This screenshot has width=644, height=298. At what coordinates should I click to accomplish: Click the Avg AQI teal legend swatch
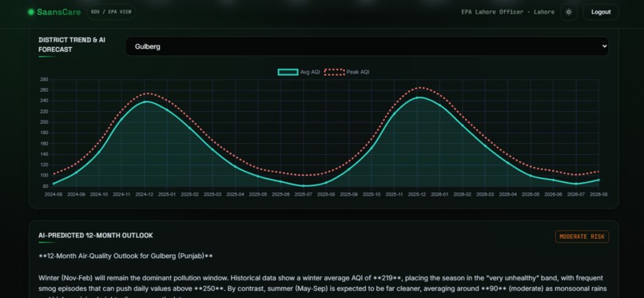coord(288,72)
